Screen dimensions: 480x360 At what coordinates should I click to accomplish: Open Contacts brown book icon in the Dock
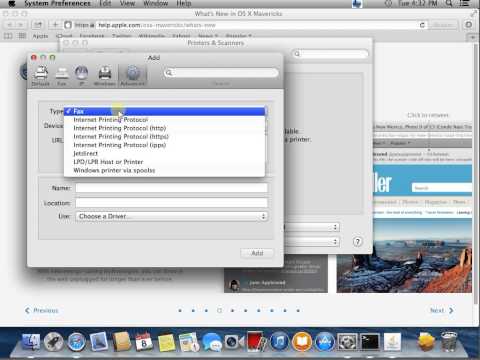click(121, 341)
